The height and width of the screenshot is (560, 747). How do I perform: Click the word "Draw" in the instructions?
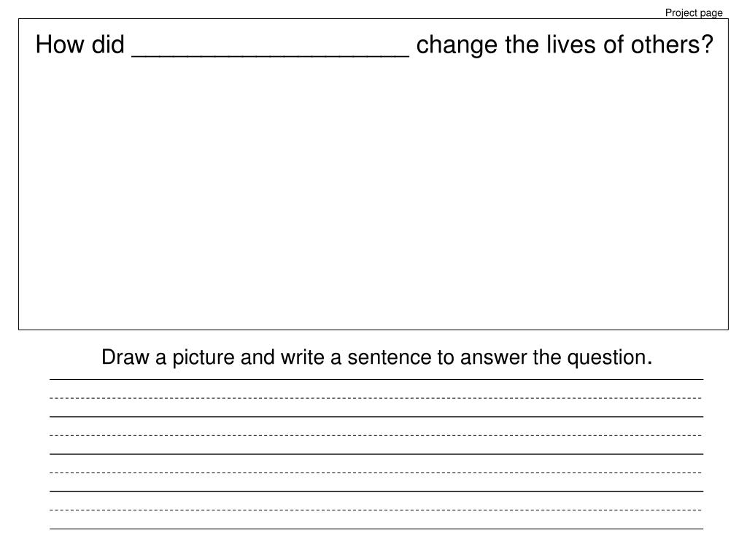pyautogui.click(x=125, y=357)
